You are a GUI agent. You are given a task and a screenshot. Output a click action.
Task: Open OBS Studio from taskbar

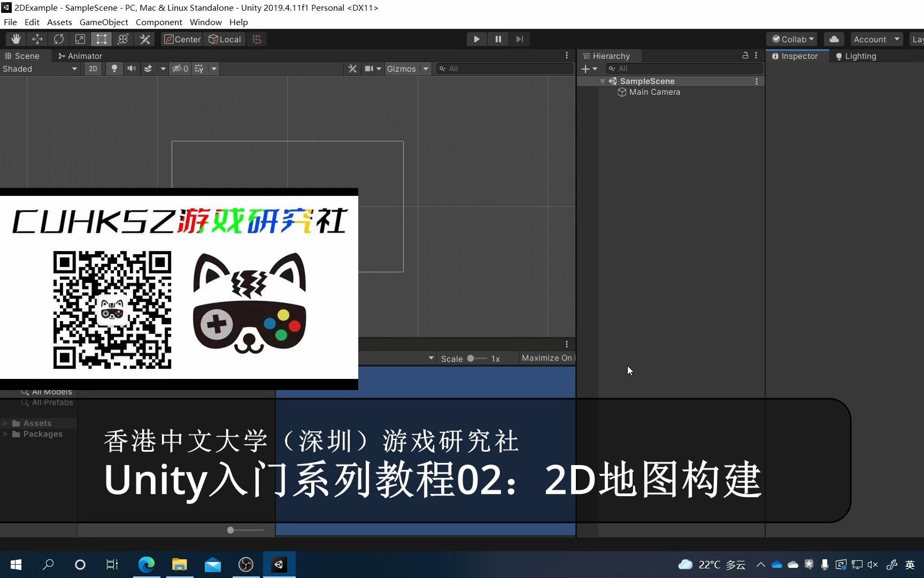(x=246, y=564)
